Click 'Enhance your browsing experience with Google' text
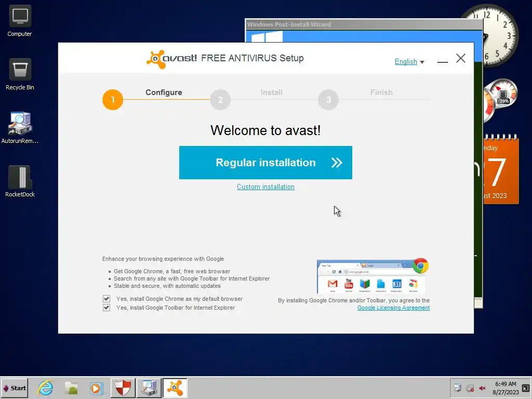532x399 pixels. pyautogui.click(x=163, y=259)
